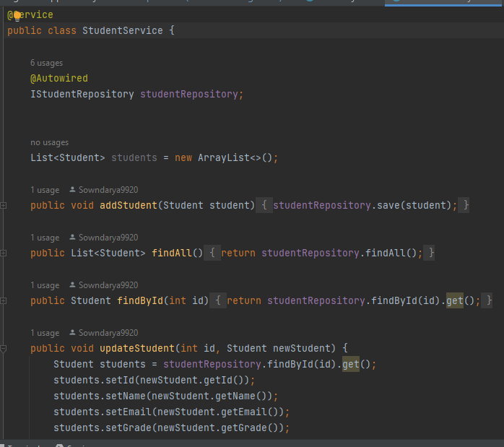The height and width of the screenshot is (447, 504).
Task: Open the '6 usages' hint above @Autowired
Action: coord(47,63)
